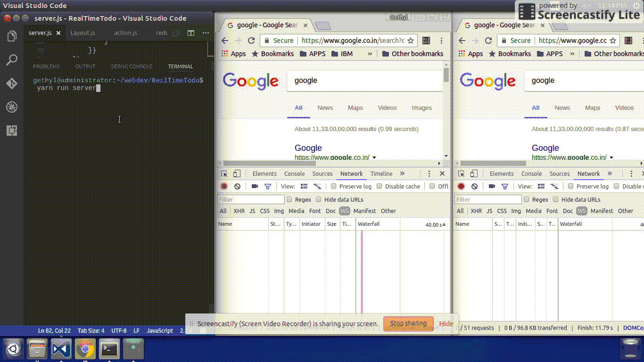Bookmark the page with the star icon
This screenshot has height=362, width=644.
click(x=411, y=41)
